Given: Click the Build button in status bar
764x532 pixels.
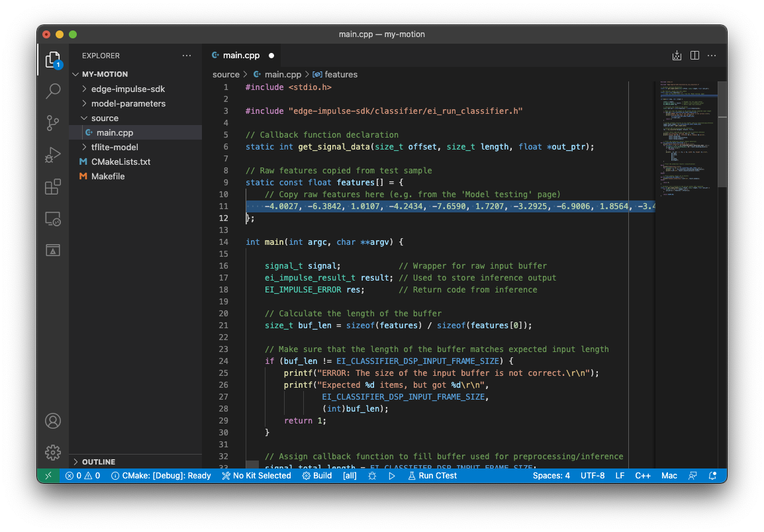Looking at the screenshot, I should (x=317, y=476).
